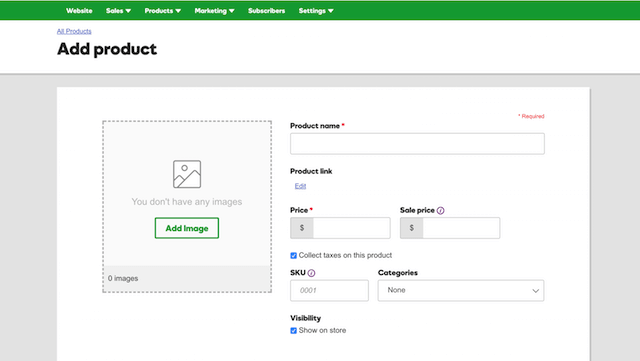This screenshot has height=361, width=640.
Task: Open Subscribers in navigation bar
Action: (267, 11)
